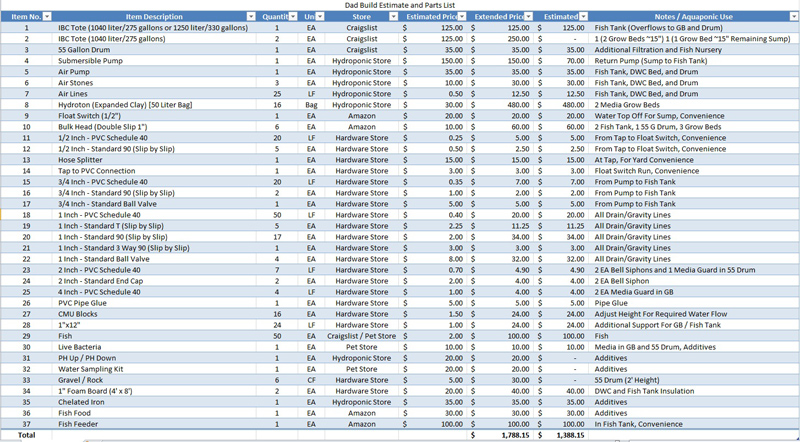Open the Notes / Aquaponic Use filter dropdown

[791, 17]
